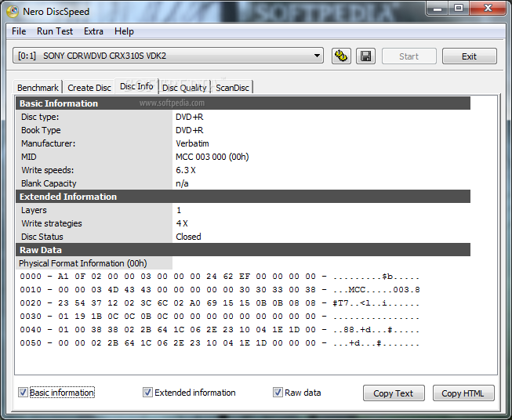The image size is (512, 420).
Task: Click the Blank Capacity value n/a
Action: tap(182, 183)
